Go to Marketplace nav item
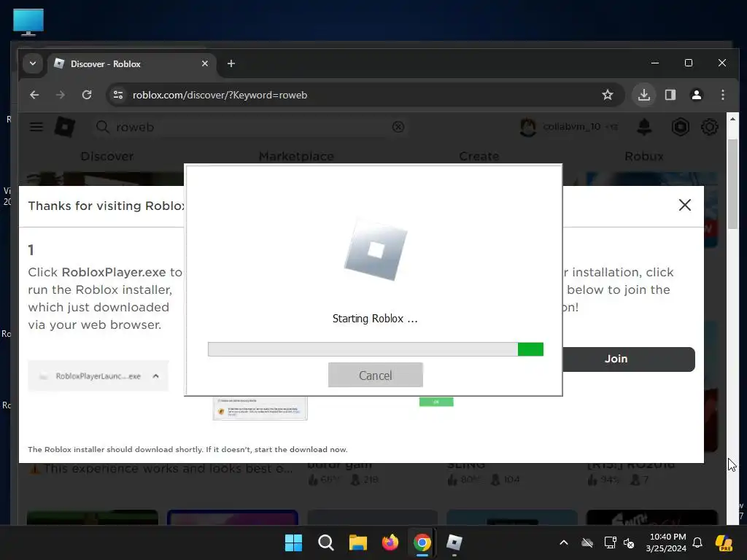The image size is (747, 560). (x=296, y=156)
